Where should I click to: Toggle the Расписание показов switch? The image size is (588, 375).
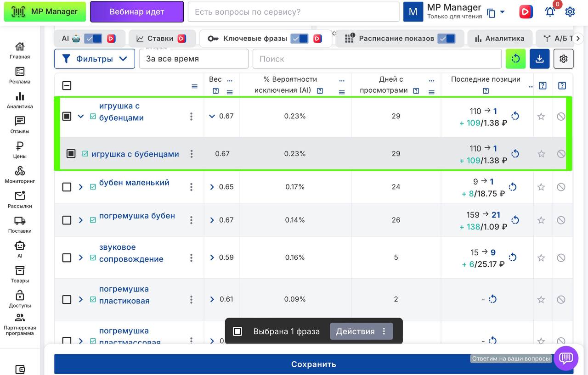pos(446,39)
